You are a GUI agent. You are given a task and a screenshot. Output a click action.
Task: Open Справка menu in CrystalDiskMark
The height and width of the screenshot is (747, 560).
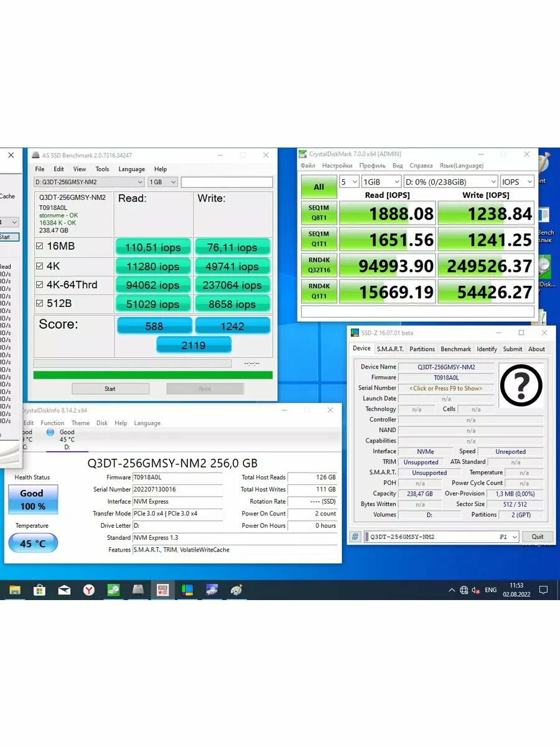421,166
